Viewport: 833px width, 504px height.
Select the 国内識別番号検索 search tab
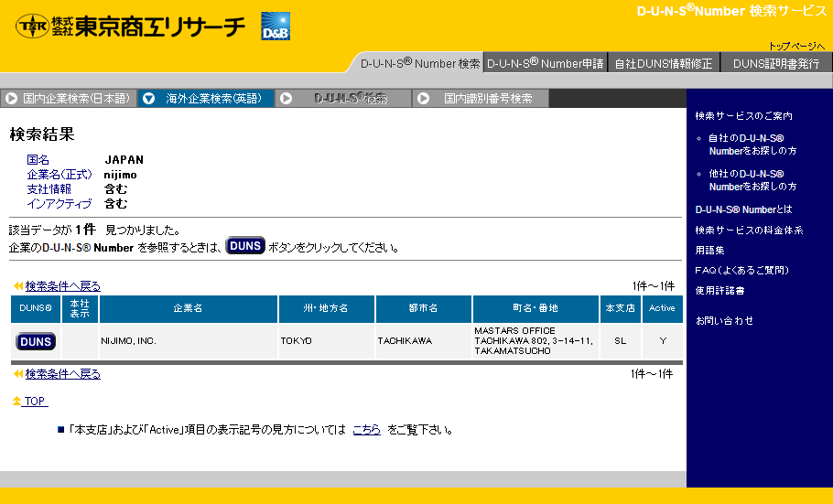pyautogui.click(x=481, y=98)
